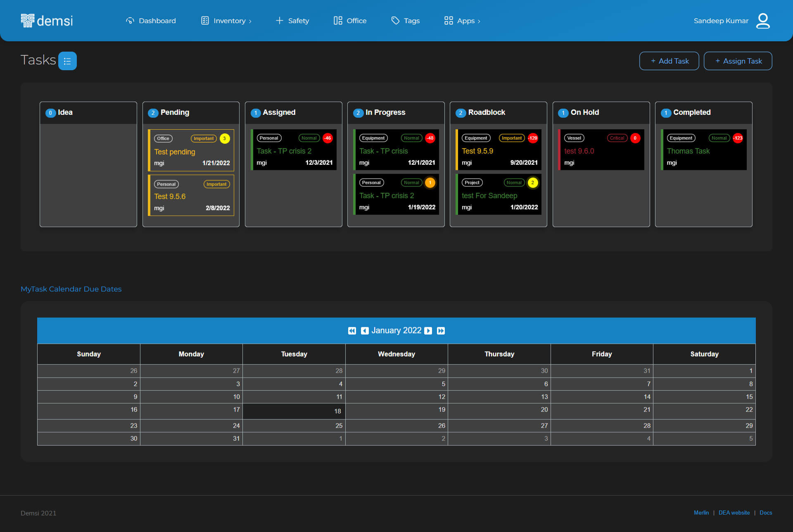Navigate to Tags
793x532 pixels.
[x=405, y=21]
